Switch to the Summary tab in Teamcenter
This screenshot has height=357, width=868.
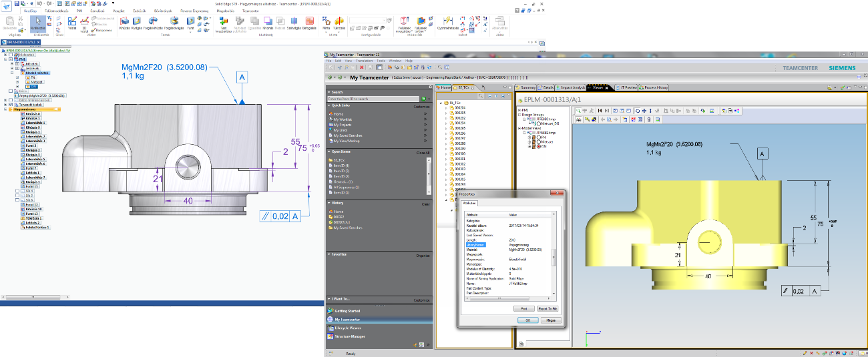point(526,87)
